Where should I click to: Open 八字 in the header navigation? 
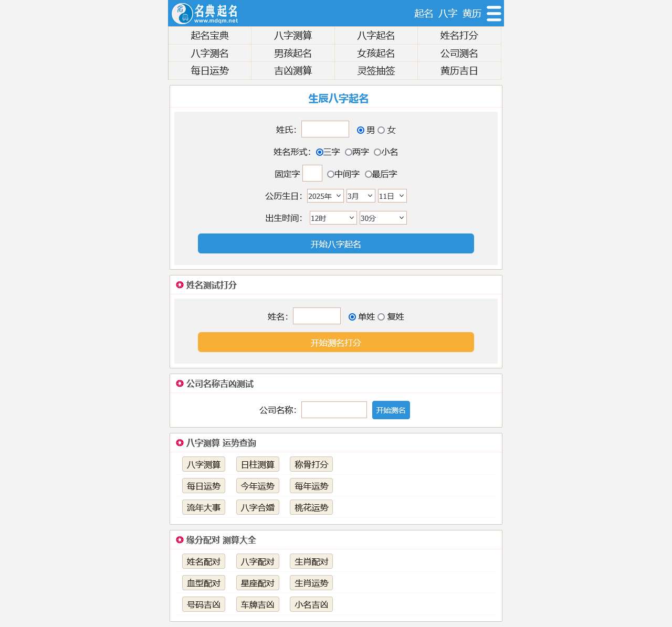point(448,14)
